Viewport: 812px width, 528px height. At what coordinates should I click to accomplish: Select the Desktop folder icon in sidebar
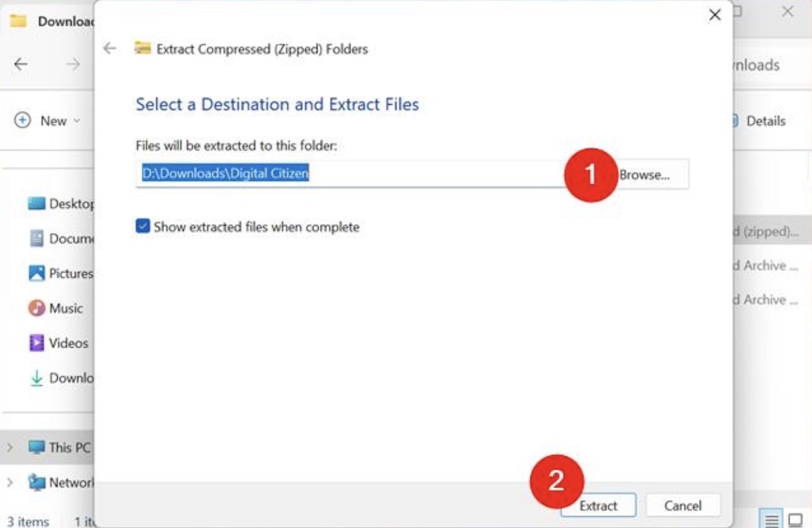[37, 204]
